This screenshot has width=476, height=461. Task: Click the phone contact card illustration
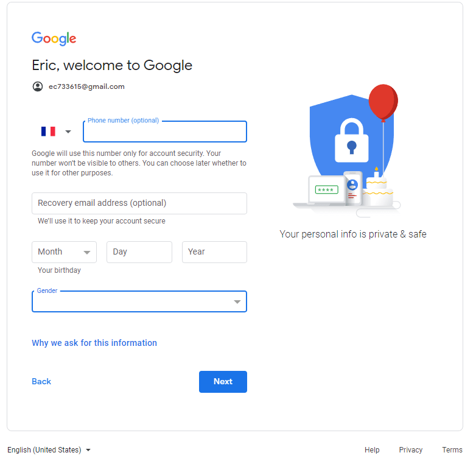(352, 187)
